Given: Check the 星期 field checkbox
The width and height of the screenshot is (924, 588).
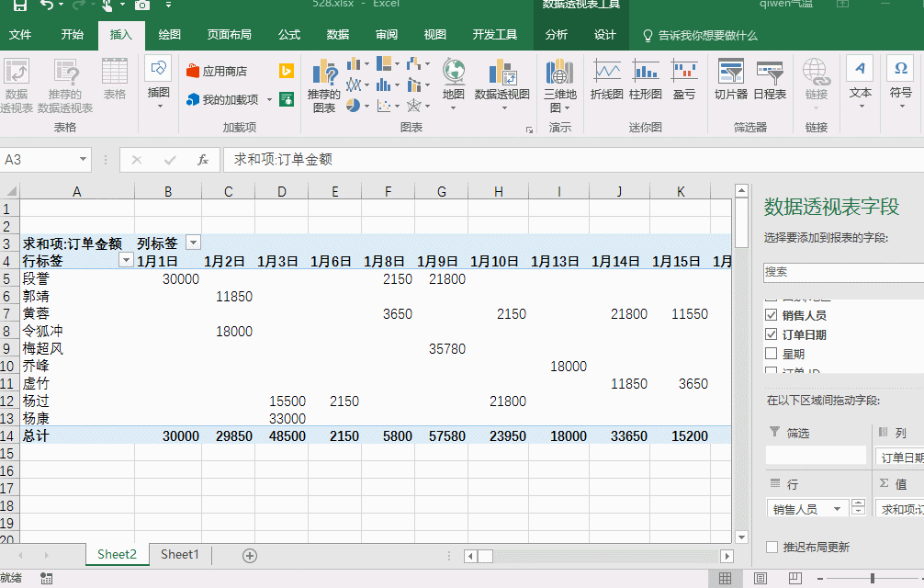Looking at the screenshot, I should tap(771, 354).
